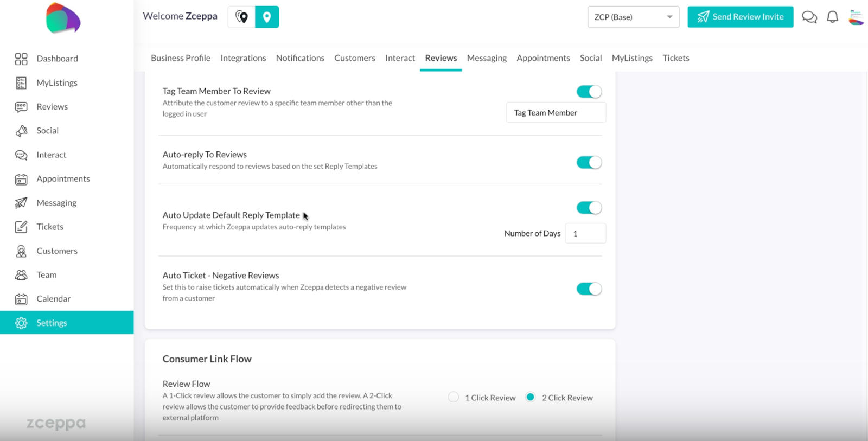This screenshot has width=868, height=441.
Task: Open the notifications bell icon
Action: pyautogui.click(x=832, y=17)
